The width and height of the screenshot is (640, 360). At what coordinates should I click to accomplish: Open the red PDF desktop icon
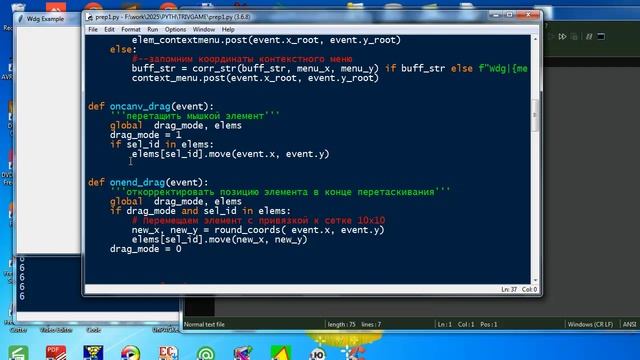(x=56, y=353)
